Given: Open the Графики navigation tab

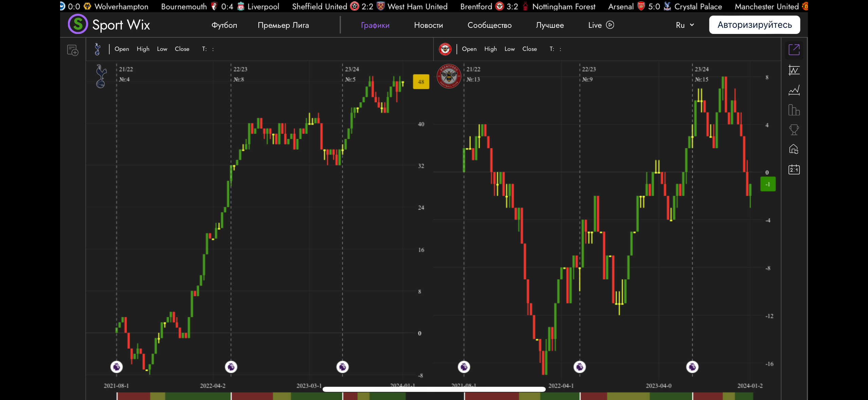Looking at the screenshot, I should tap(375, 25).
